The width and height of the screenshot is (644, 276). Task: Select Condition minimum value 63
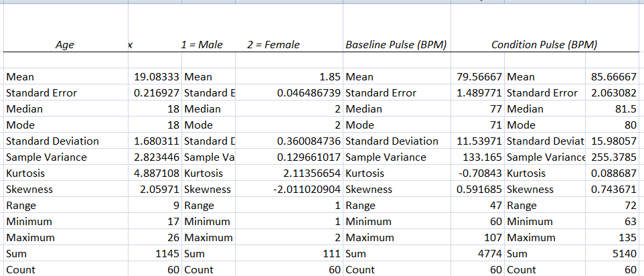[631, 222]
